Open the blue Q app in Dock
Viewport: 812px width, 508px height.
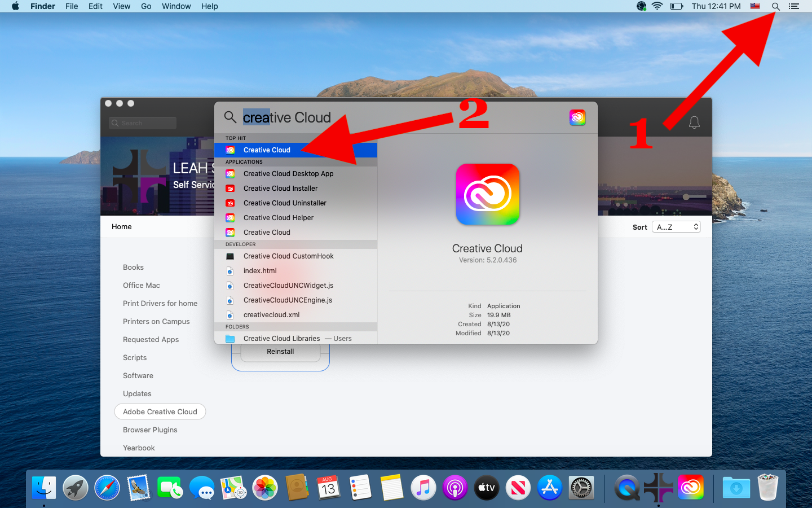626,488
